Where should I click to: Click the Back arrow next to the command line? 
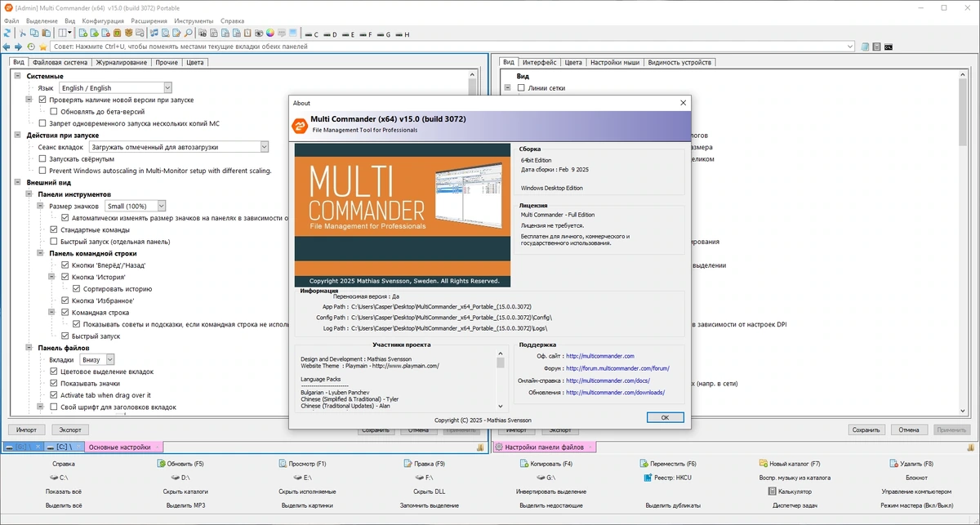point(7,47)
